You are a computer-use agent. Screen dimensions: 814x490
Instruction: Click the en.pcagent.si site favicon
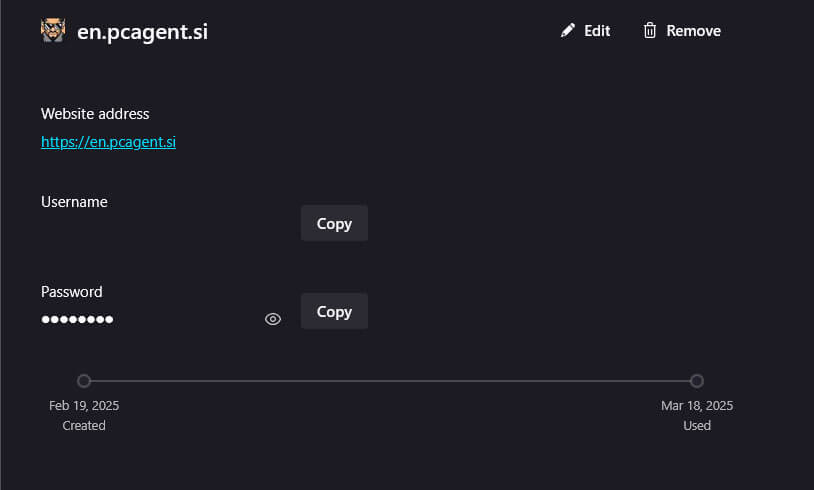53,31
